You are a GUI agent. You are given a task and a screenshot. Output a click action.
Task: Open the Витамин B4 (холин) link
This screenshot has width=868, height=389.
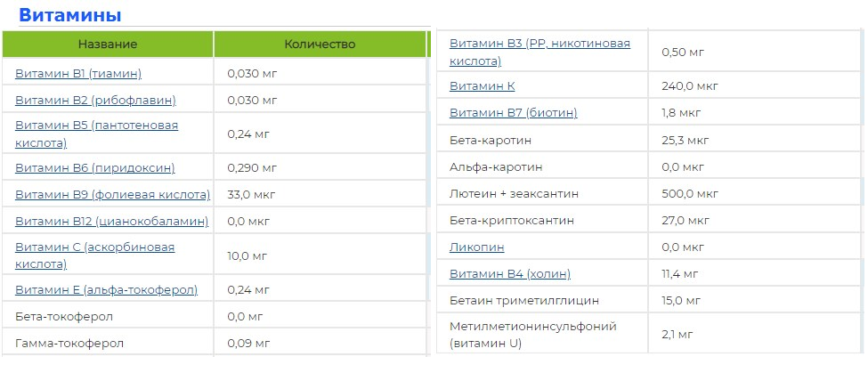tap(510, 273)
